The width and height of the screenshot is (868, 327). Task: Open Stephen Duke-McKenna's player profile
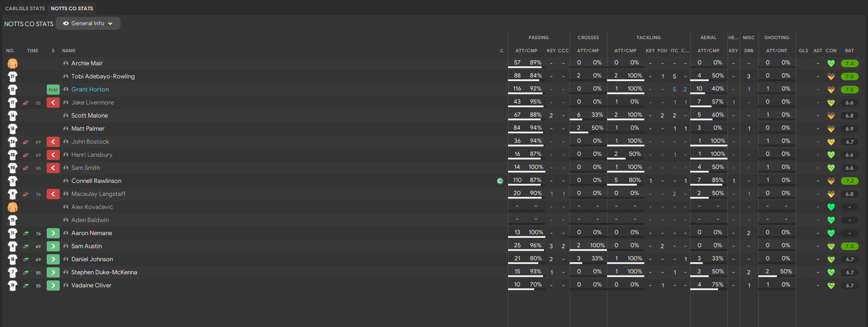(x=104, y=272)
